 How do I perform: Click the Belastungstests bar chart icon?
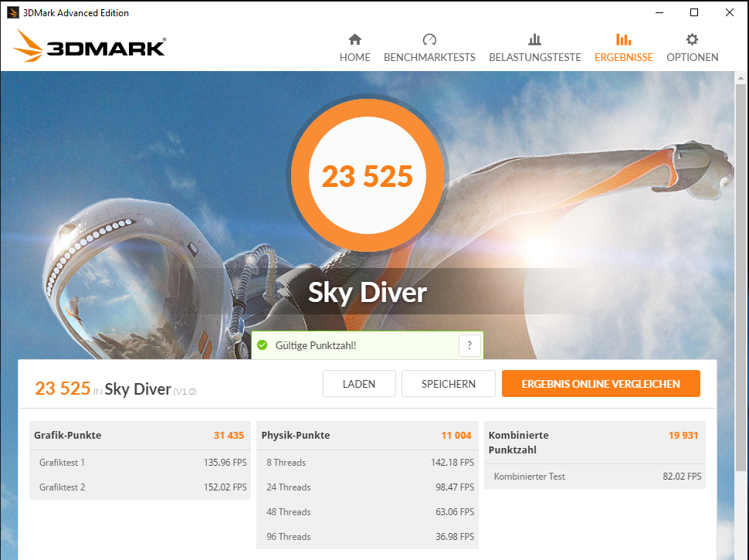tap(534, 39)
